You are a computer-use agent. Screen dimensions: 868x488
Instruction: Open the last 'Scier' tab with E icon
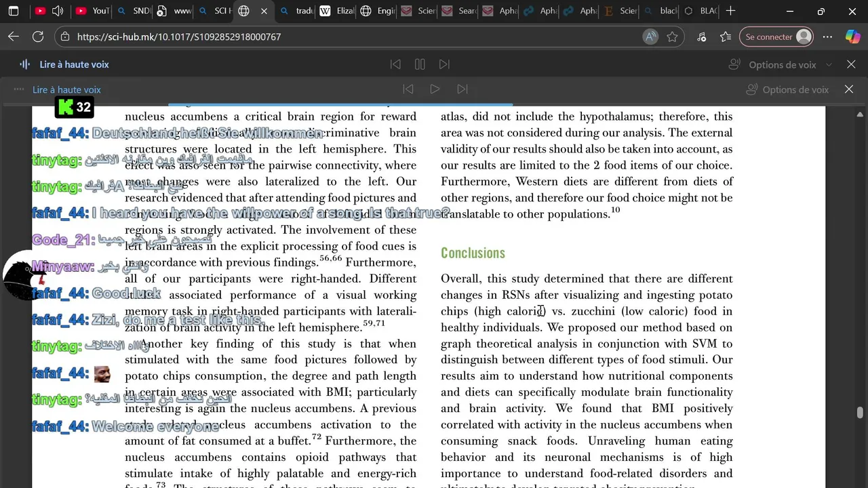pyautogui.click(x=620, y=11)
